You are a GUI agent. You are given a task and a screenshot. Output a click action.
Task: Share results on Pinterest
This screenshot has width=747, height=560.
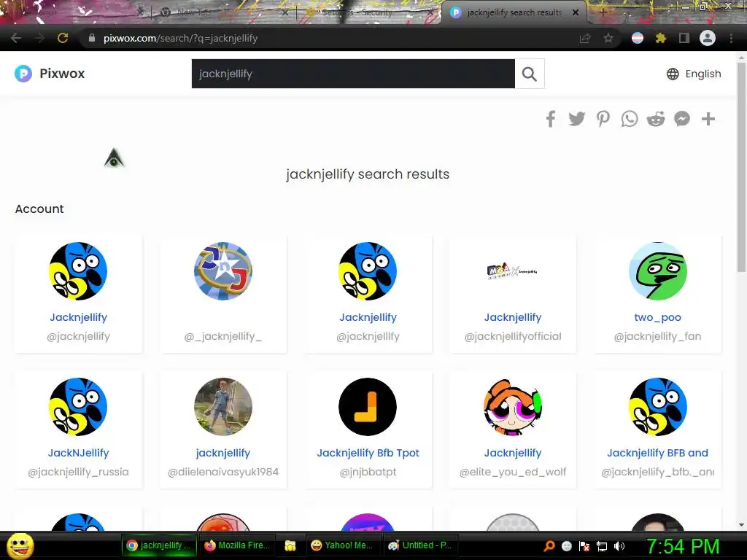click(603, 119)
